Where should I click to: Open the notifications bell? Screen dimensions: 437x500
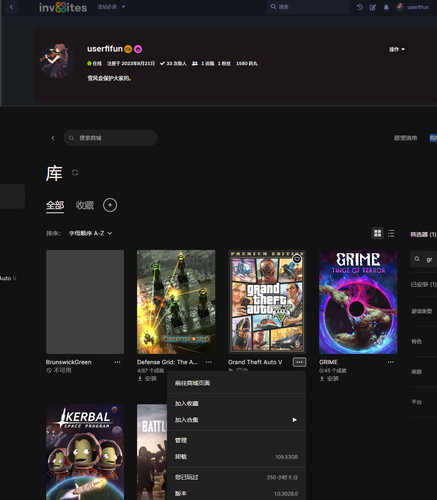tap(386, 7)
